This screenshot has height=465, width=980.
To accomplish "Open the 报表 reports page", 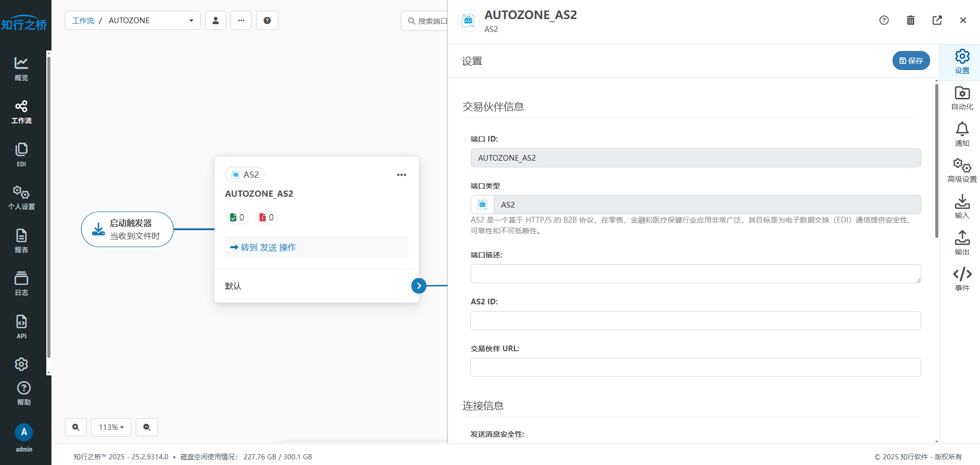I will point(21,241).
